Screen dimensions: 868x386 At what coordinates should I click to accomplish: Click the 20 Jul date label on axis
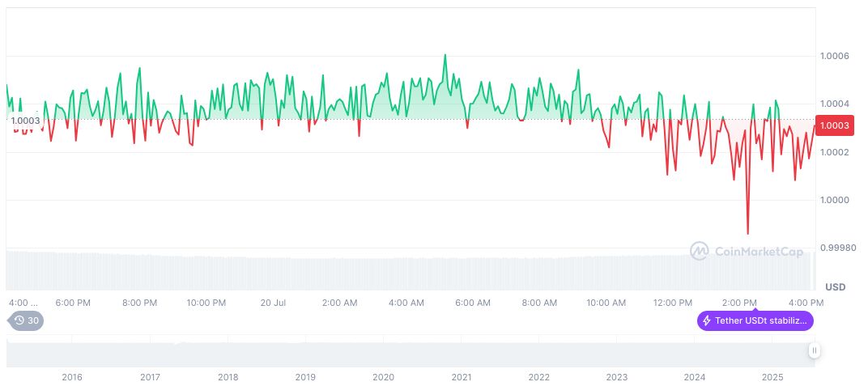coord(273,303)
